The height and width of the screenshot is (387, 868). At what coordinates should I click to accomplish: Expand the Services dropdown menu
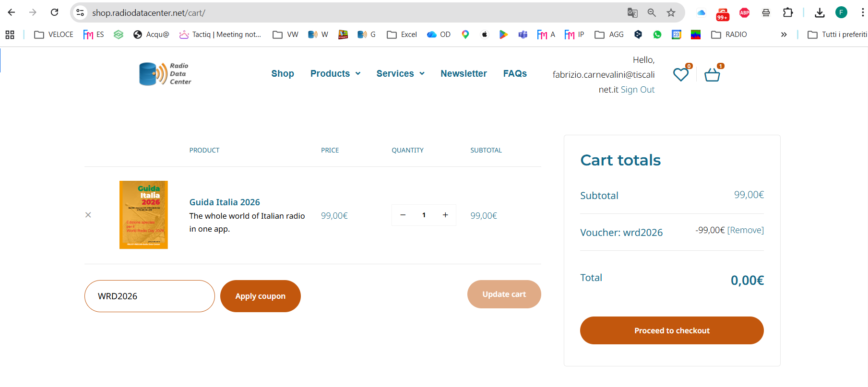[400, 73]
